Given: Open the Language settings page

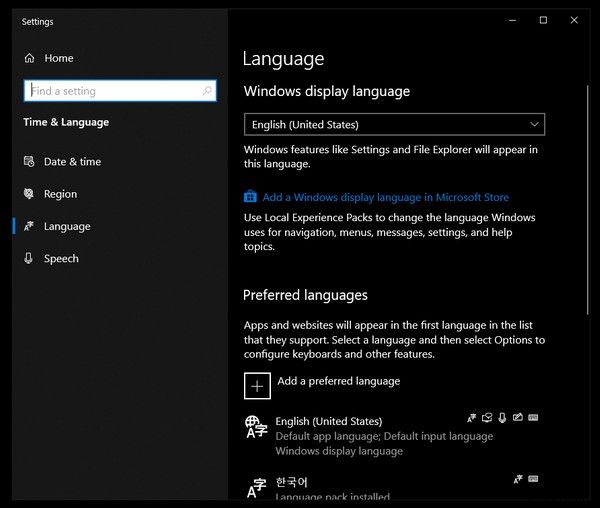Looking at the screenshot, I should pyautogui.click(x=67, y=227).
